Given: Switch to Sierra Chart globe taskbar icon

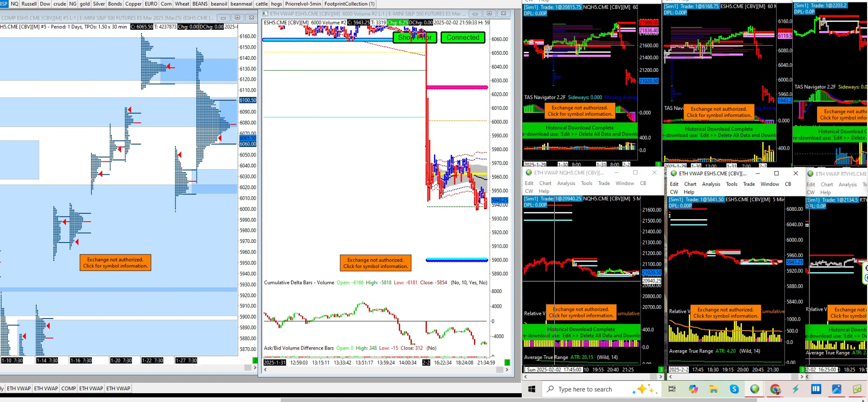Looking at the screenshot, I should pos(755,389).
